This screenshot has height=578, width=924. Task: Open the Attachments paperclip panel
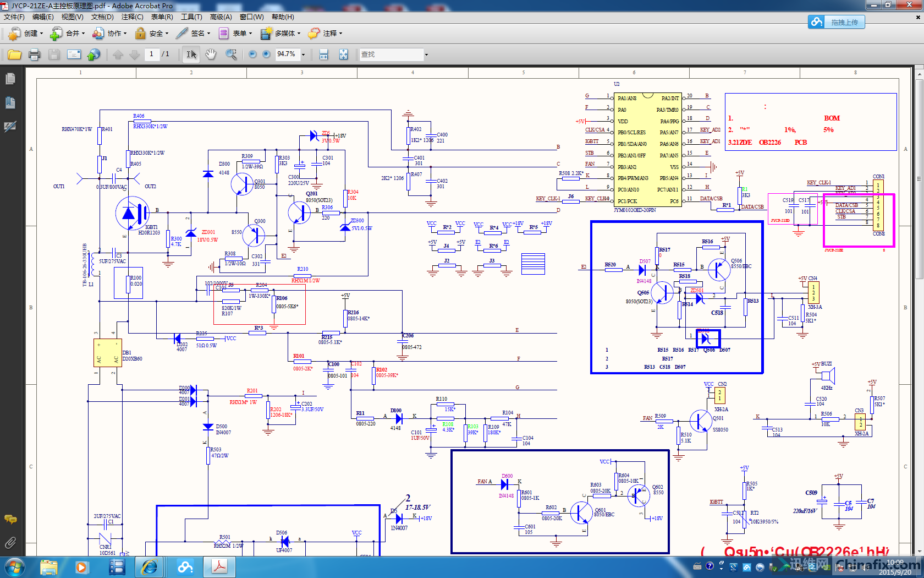(x=10, y=543)
